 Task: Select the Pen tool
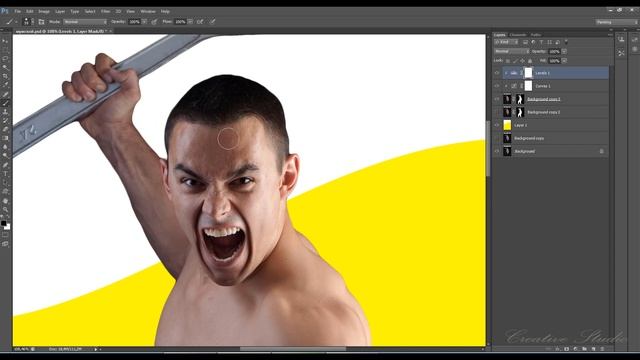click(5, 165)
